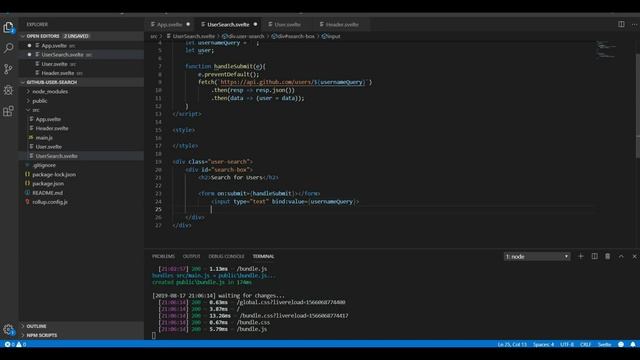Open the terminal selector dropdown '1: node'
640x360 pixels.
coord(537,257)
